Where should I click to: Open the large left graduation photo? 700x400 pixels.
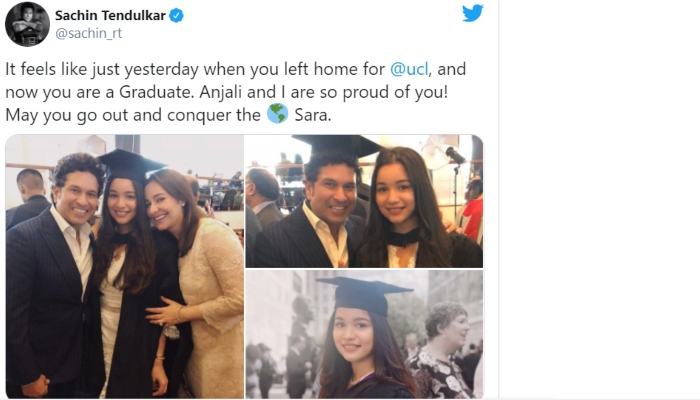124,266
